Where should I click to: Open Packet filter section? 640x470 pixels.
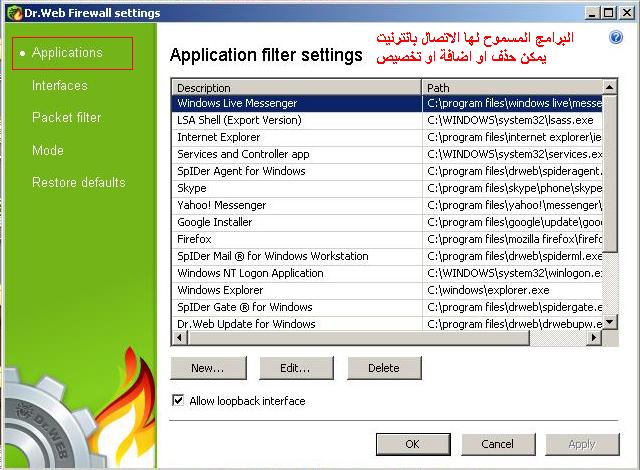(x=67, y=118)
